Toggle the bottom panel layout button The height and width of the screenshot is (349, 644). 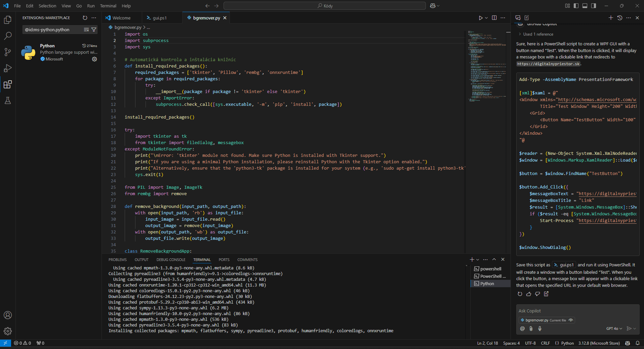pyautogui.click(x=585, y=6)
